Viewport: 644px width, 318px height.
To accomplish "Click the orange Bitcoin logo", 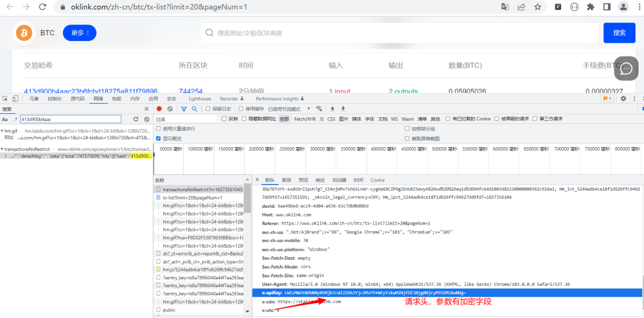I will point(24,33).
